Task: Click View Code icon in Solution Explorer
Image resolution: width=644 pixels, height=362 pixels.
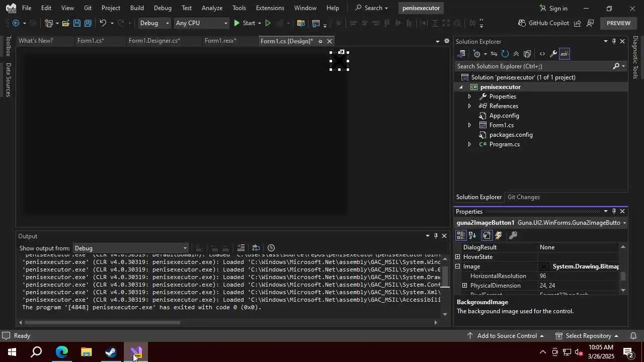Action: click(x=542, y=54)
